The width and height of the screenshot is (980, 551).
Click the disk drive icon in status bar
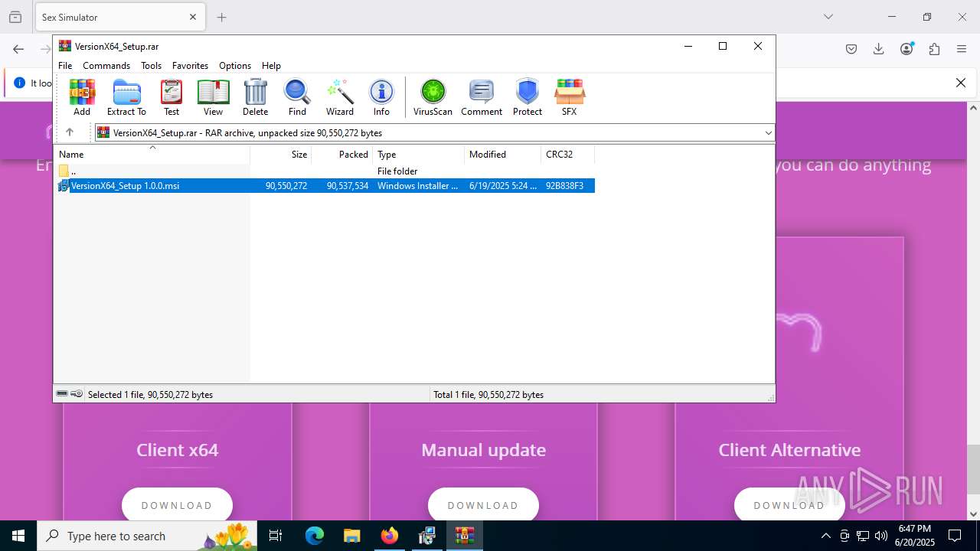click(62, 394)
